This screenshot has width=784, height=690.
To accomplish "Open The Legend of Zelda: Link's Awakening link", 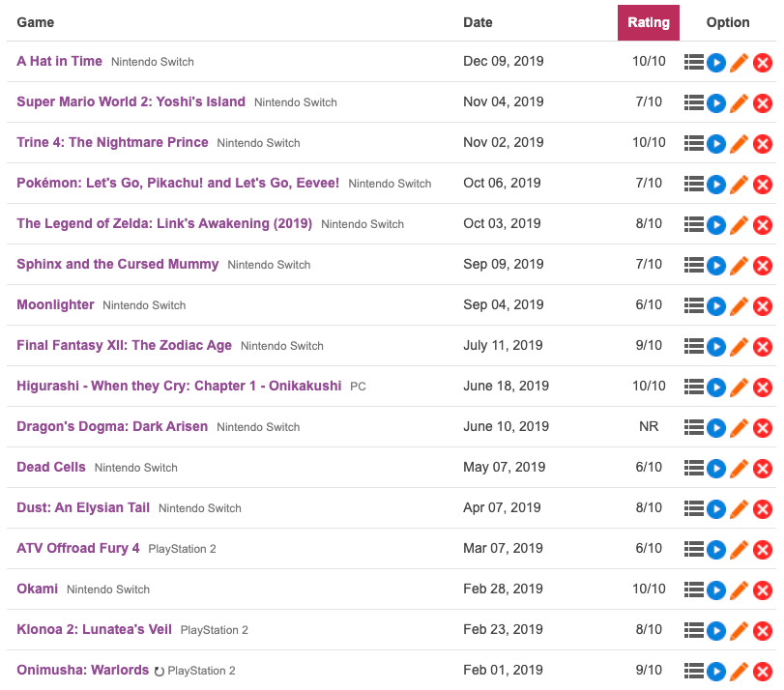I will (x=164, y=223).
